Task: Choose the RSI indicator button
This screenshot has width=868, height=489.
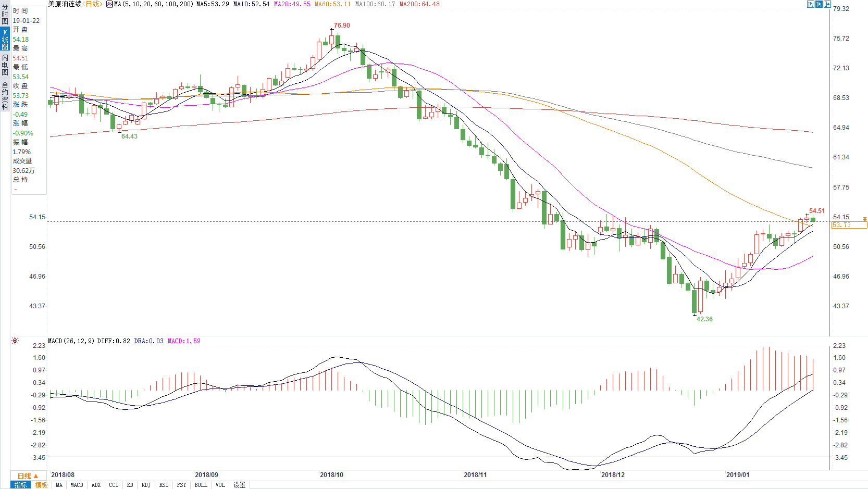Action: (164, 485)
